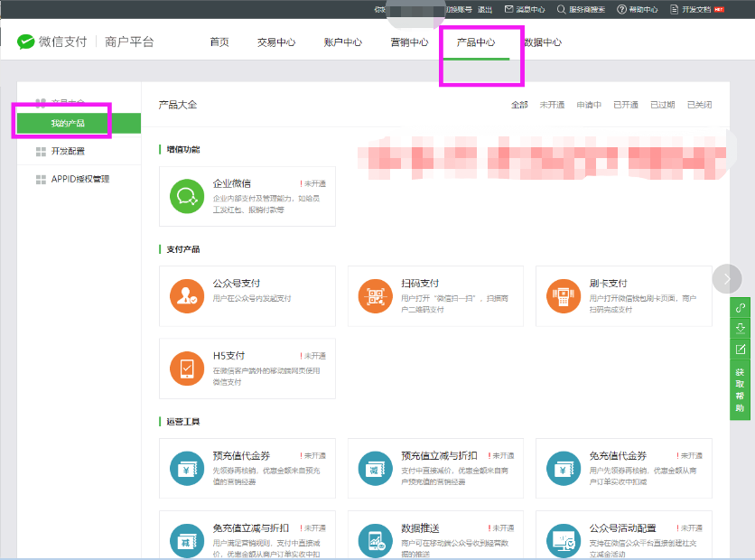755x560 pixels.
Task: Click the teal 免充值立减与折扣 icon
Action: click(187, 541)
